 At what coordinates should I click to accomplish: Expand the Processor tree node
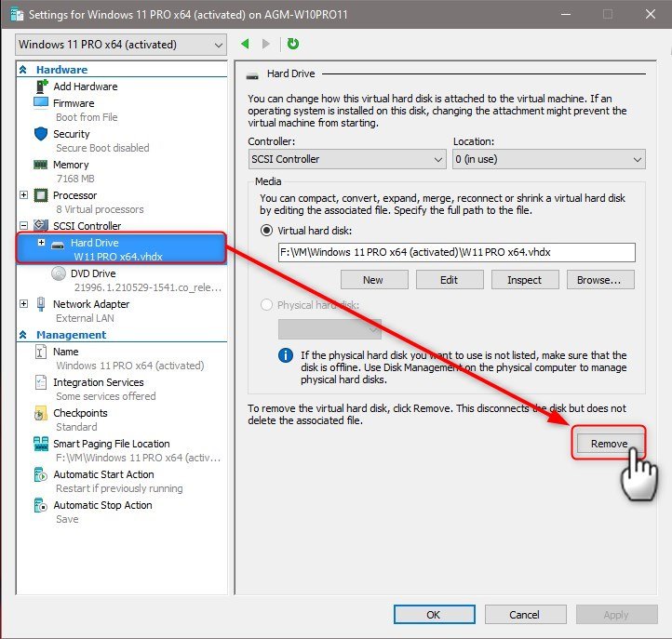tap(23, 195)
